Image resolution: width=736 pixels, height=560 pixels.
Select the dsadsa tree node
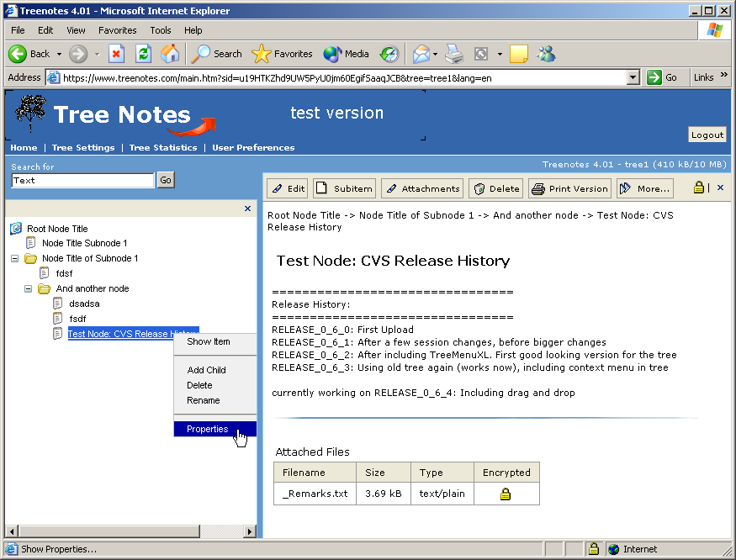coord(84,304)
